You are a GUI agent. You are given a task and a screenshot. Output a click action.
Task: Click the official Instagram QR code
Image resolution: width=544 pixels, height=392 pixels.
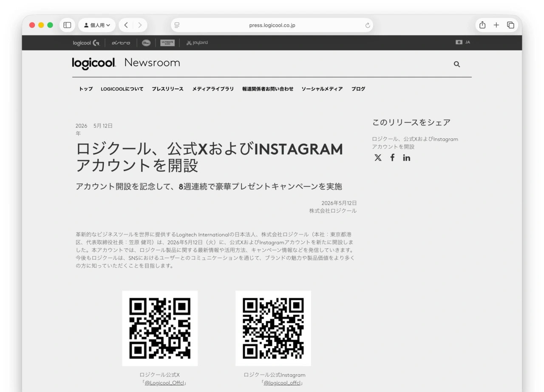[273, 328]
